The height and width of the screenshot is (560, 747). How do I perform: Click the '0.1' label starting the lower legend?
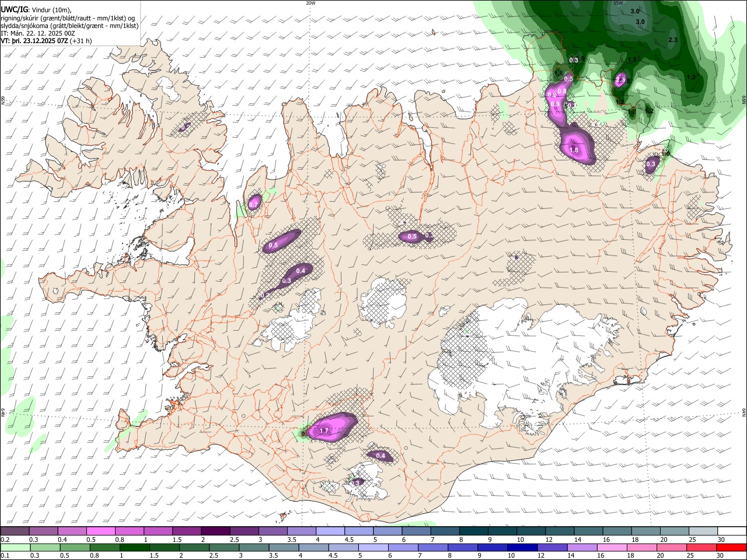click(x=5, y=555)
